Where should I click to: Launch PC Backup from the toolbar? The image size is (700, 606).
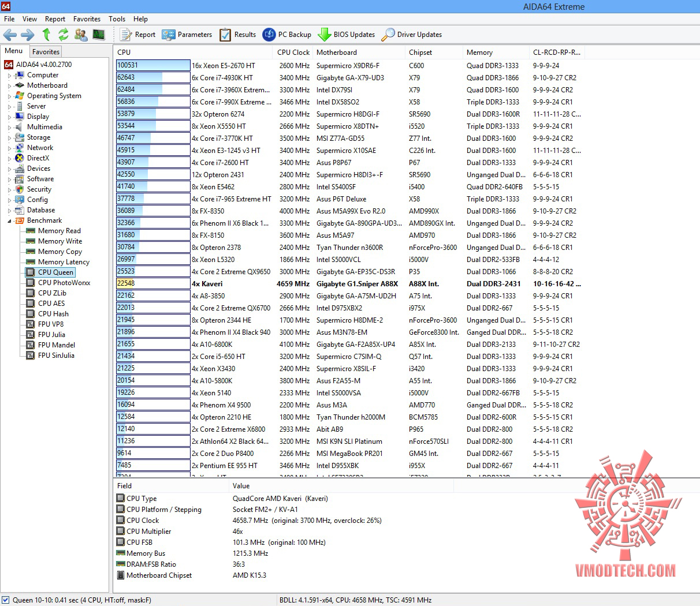pos(287,35)
